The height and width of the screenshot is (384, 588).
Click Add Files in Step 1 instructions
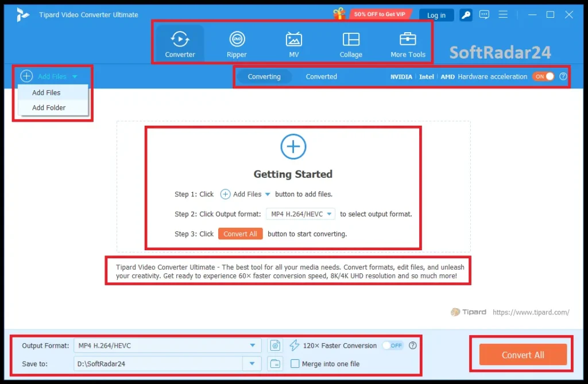241,194
